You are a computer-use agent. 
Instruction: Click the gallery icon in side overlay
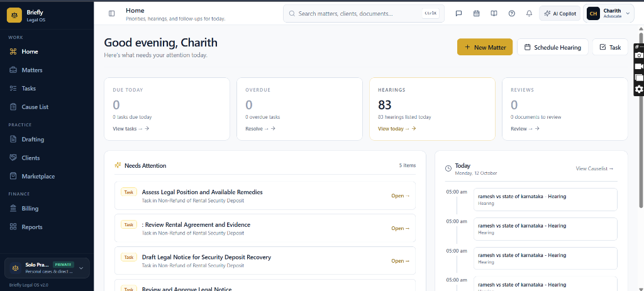coord(639,77)
